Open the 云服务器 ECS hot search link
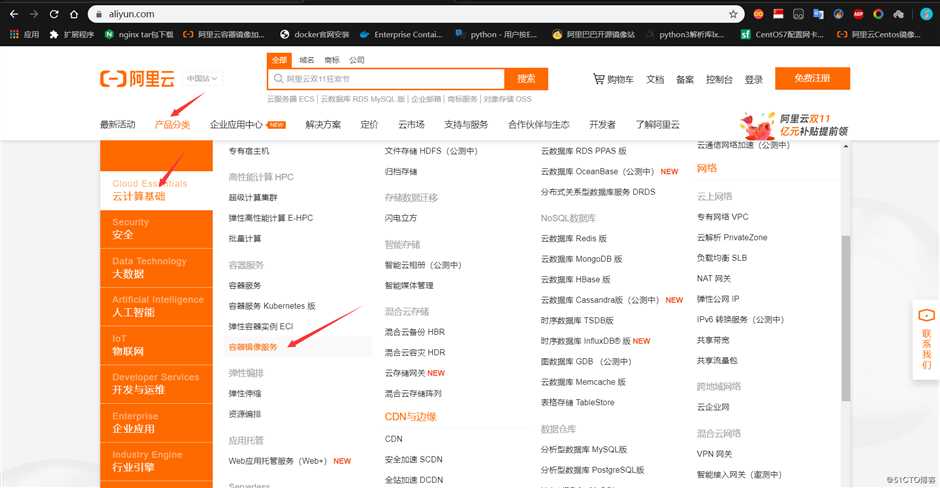The height and width of the screenshot is (488, 940). click(291, 99)
